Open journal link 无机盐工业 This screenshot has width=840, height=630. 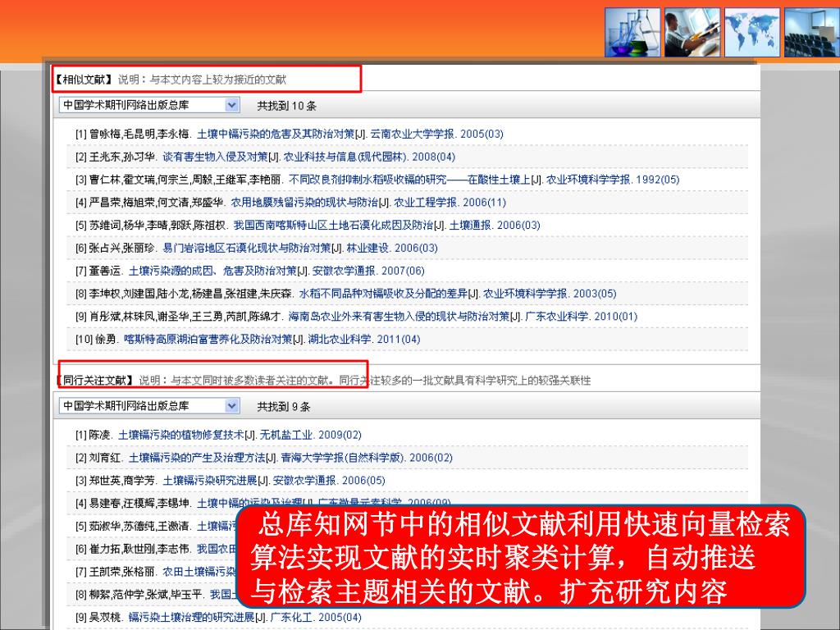pos(285,435)
